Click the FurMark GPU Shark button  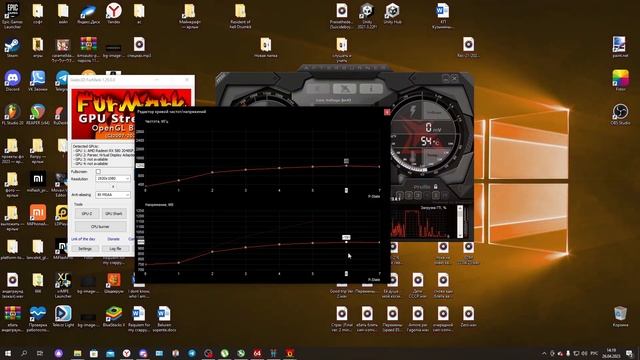click(x=113, y=213)
